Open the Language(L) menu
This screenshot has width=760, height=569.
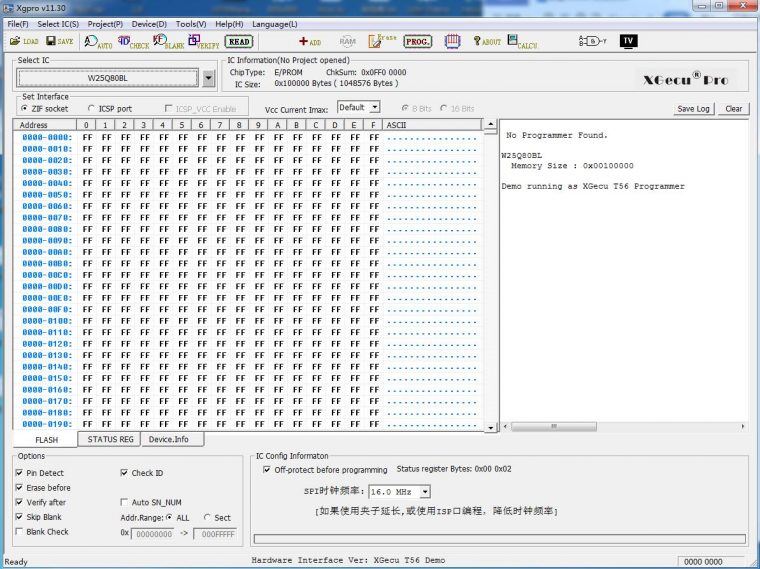(275, 24)
